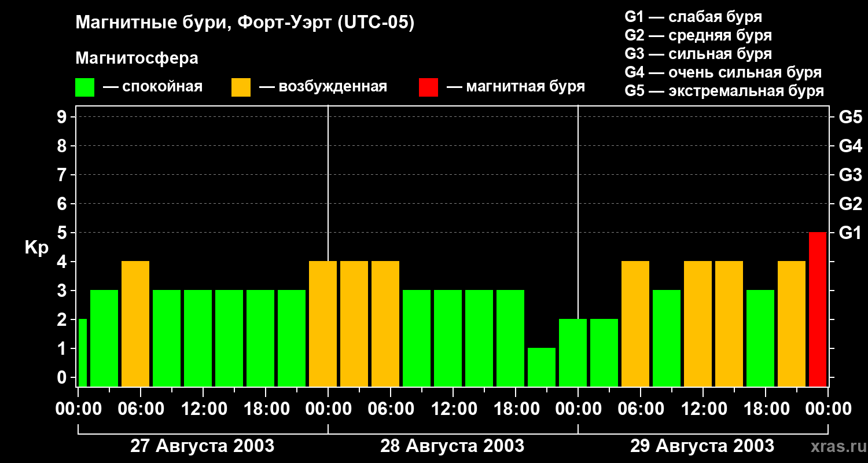This screenshot has width=868, height=463.
Task: Click the '28 Августа 2003' date label
Action: coord(453,446)
